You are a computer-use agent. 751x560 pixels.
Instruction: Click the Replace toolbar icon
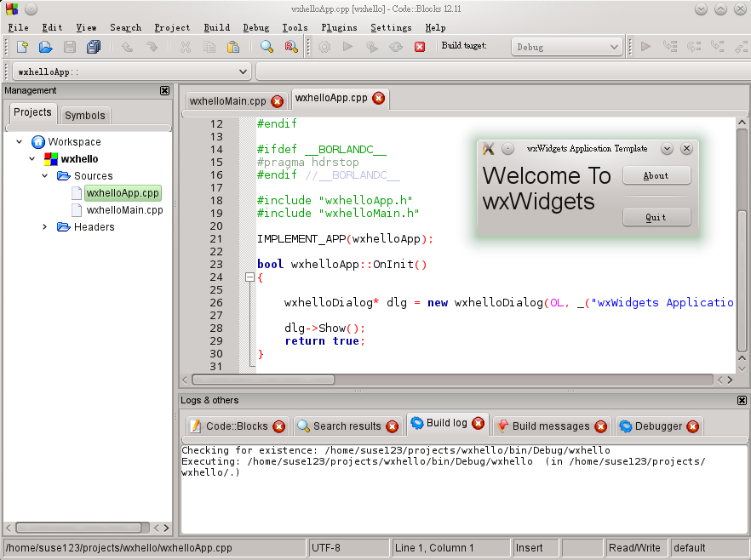[x=290, y=47]
